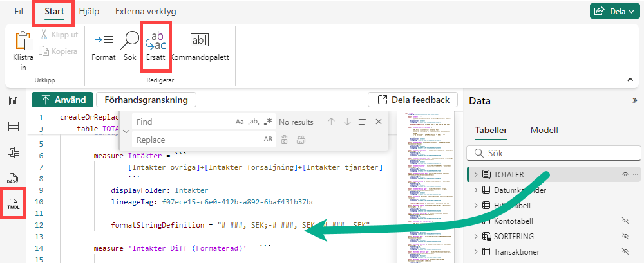
Task: Go to next match in find widget
Action: [x=347, y=122]
